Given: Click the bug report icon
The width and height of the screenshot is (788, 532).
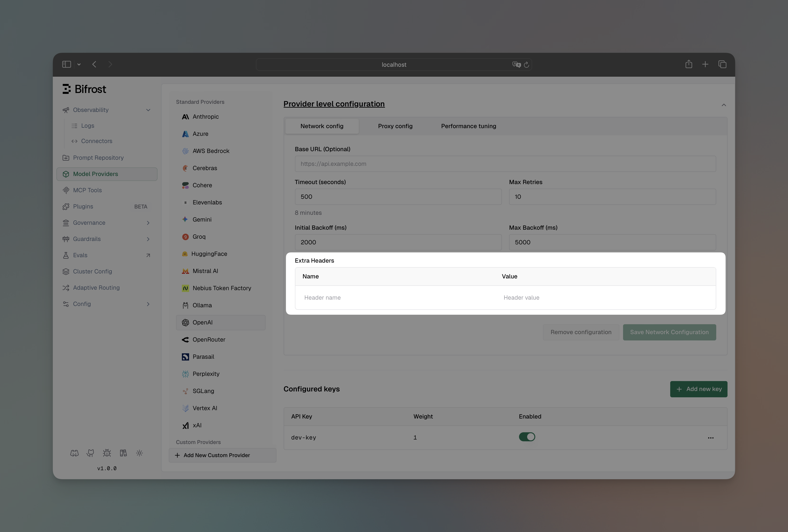Looking at the screenshot, I should click(x=107, y=453).
